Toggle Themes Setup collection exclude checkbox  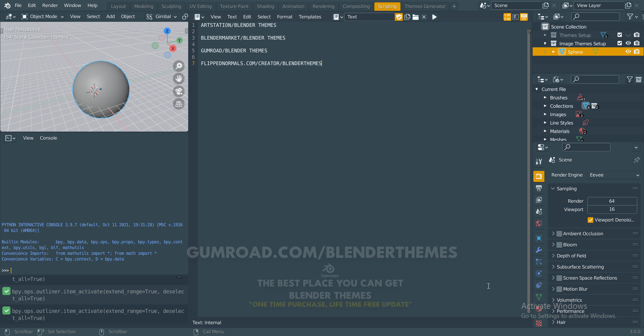pyautogui.click(x=620, y=35)
